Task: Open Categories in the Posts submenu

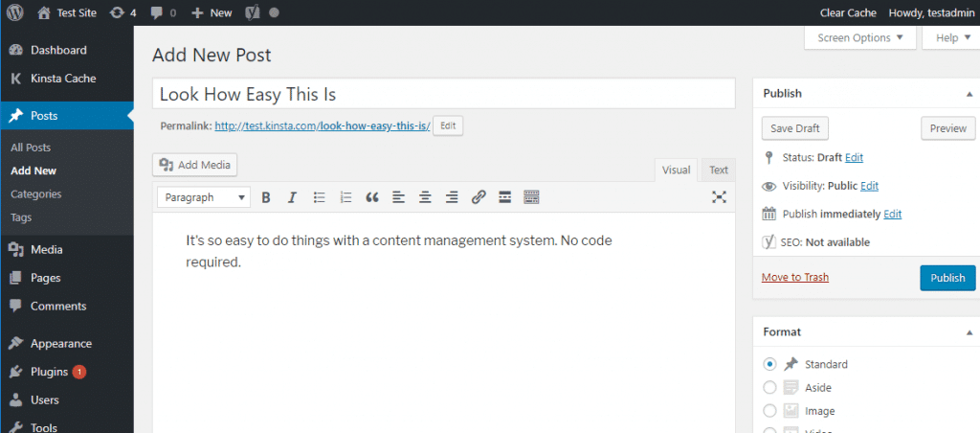Action: 36,194
